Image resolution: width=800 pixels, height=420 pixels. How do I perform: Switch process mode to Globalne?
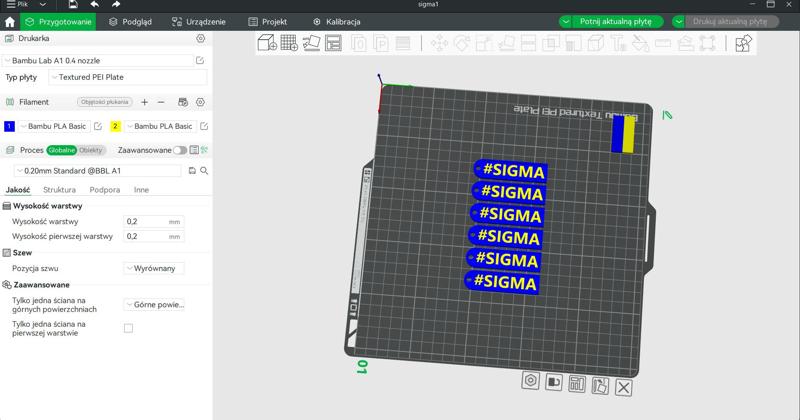(61, 150)
